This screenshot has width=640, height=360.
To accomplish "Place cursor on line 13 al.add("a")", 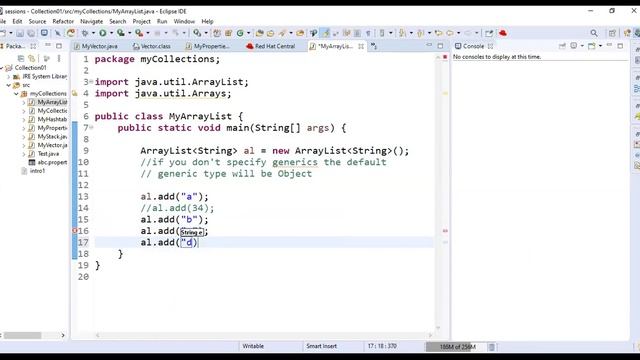I will [174, 196].
